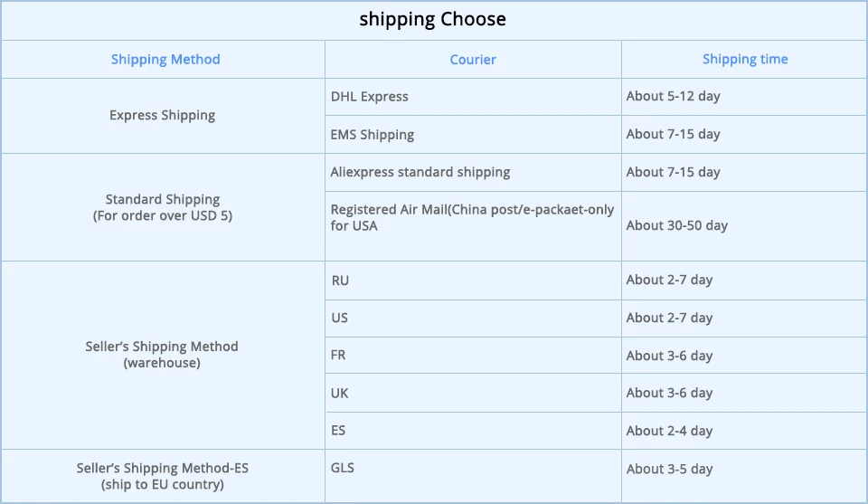
Task: Click the 'About 30-50 day' shipping time
Action: (x=677, y=225)
